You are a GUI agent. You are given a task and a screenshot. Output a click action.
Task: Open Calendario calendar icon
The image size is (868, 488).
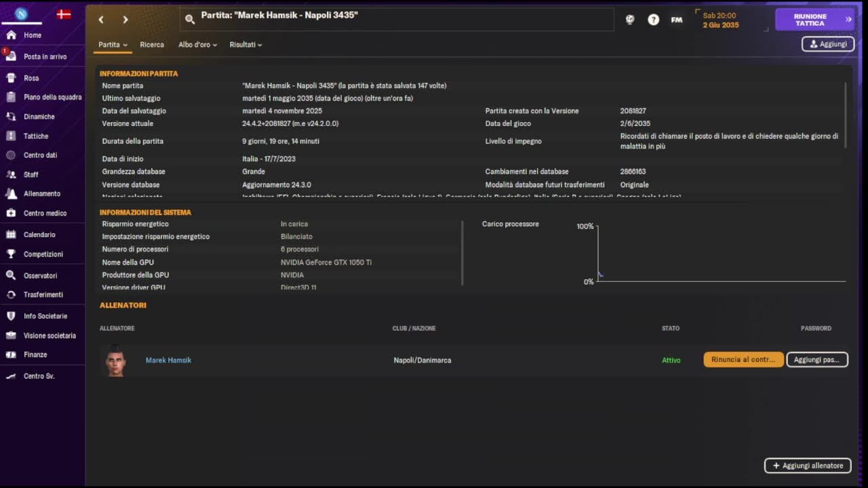(11, 235)
